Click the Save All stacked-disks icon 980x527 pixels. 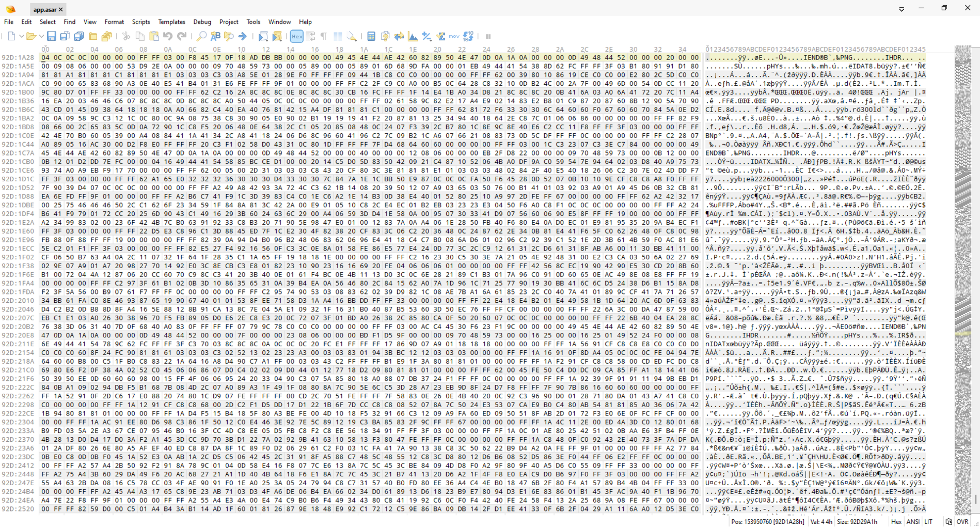78,36
